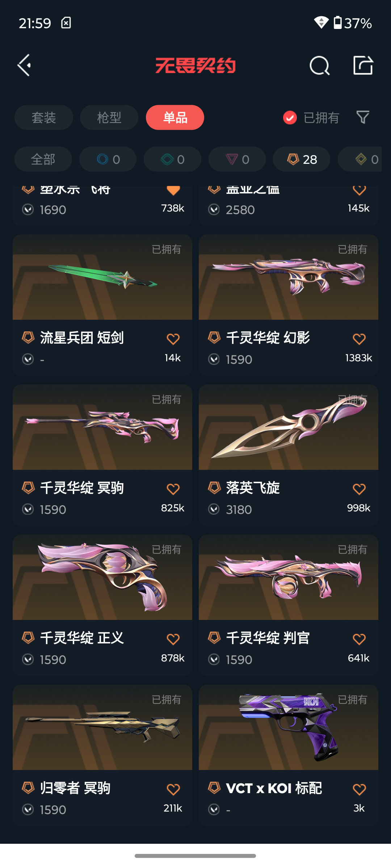Filter by green diamond tier icon

click(172, 159)
